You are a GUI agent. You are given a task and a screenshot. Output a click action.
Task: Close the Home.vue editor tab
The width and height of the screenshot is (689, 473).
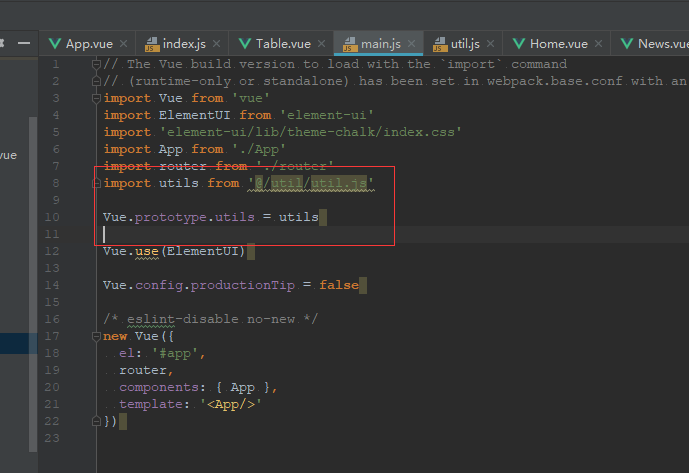[599, 44]
